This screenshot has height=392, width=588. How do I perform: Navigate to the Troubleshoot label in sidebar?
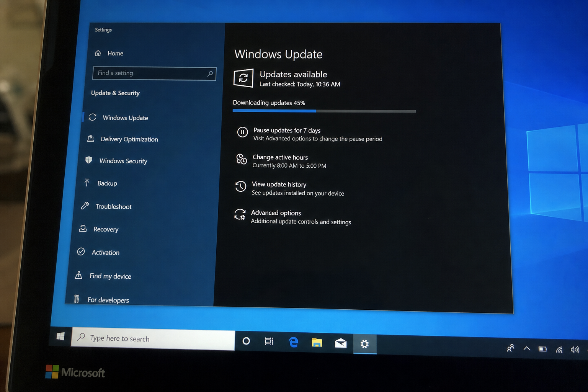tap(114, 207)
